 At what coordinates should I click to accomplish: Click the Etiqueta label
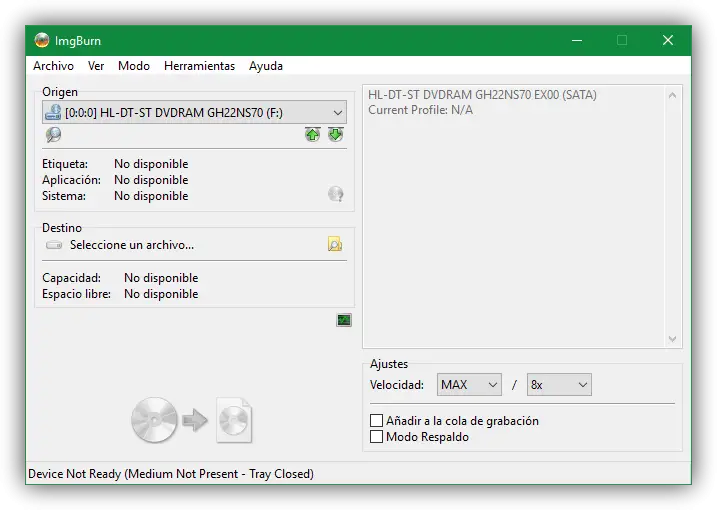(65, 164)
